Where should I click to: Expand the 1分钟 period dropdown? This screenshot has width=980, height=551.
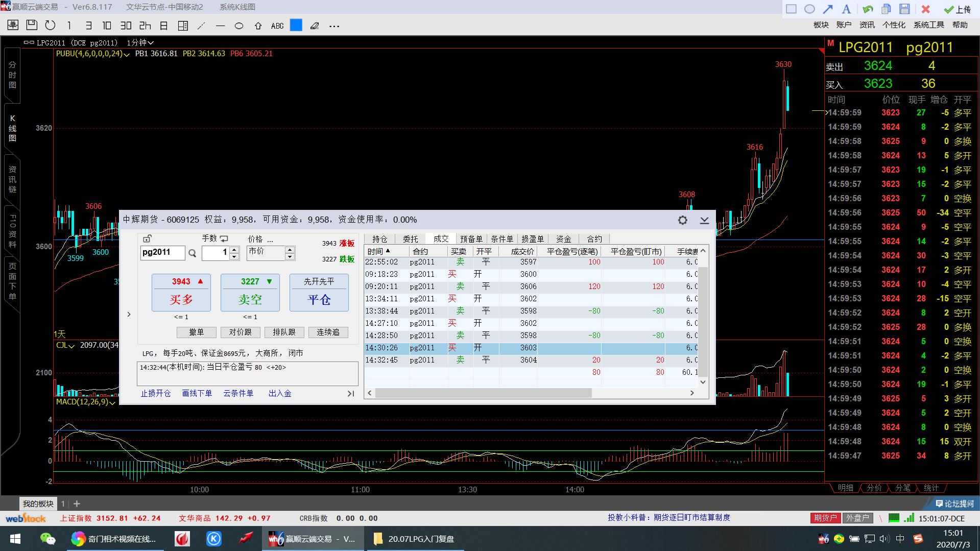pos(140,43)
